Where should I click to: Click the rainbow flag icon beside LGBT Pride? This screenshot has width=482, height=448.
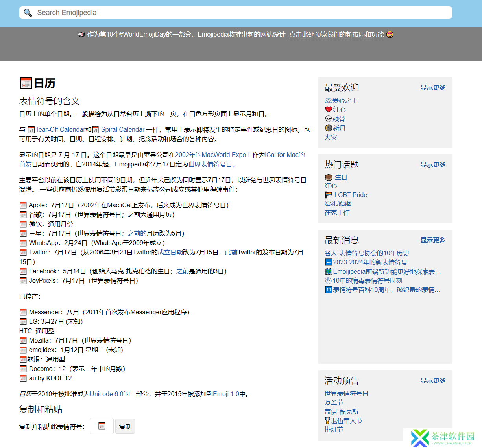coord(329,195)
